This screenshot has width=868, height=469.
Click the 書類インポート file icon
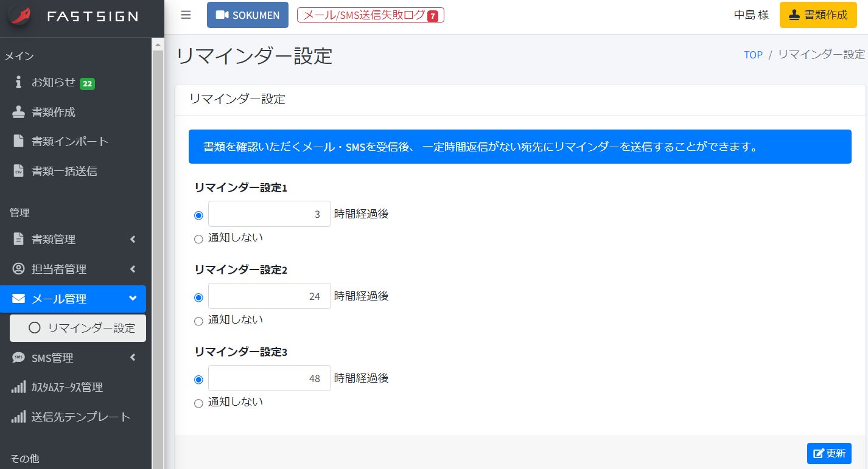click(18, 141)
